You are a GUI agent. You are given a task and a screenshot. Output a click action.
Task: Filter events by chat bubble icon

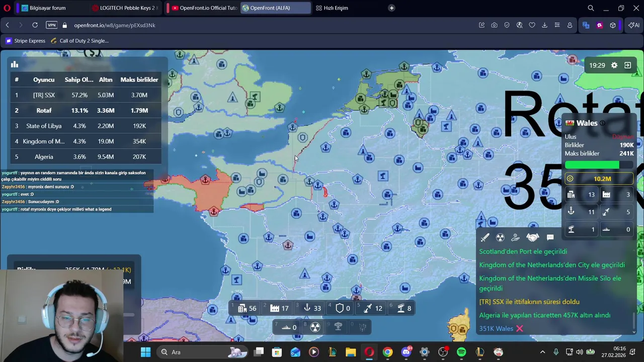tap(550, 237)
